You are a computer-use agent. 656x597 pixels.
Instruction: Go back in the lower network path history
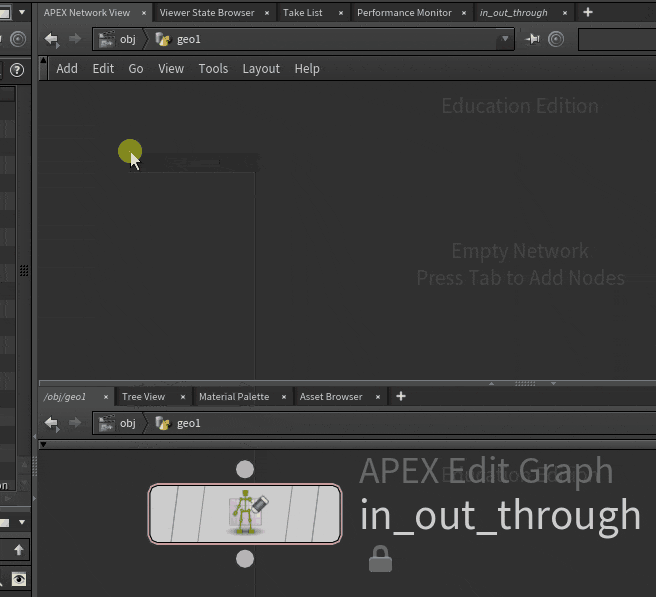coord(52,423)
